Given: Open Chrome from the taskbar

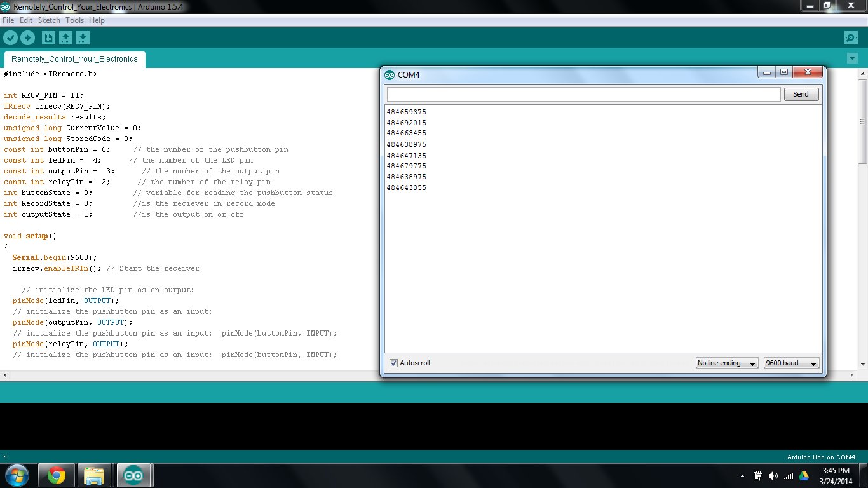Looking at the screenshot, I should coord(56,475).
